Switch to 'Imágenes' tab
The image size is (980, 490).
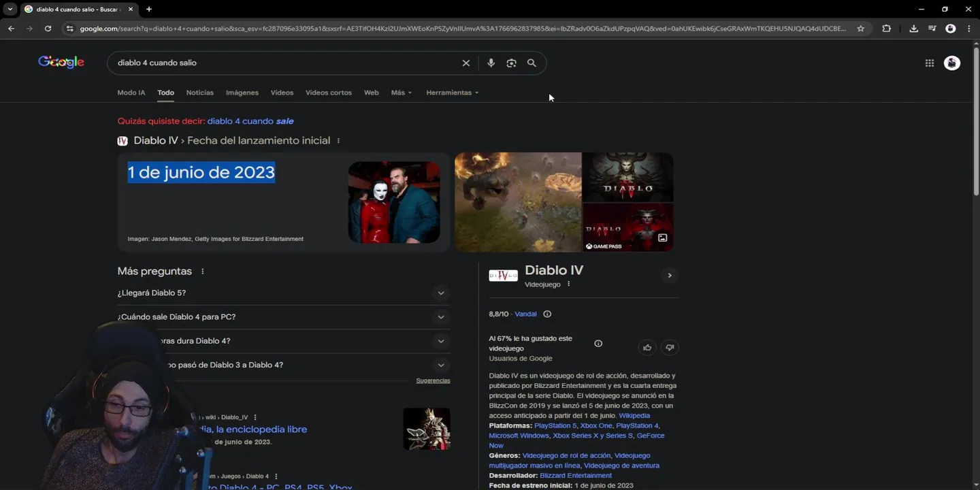[x=242, y=93]
